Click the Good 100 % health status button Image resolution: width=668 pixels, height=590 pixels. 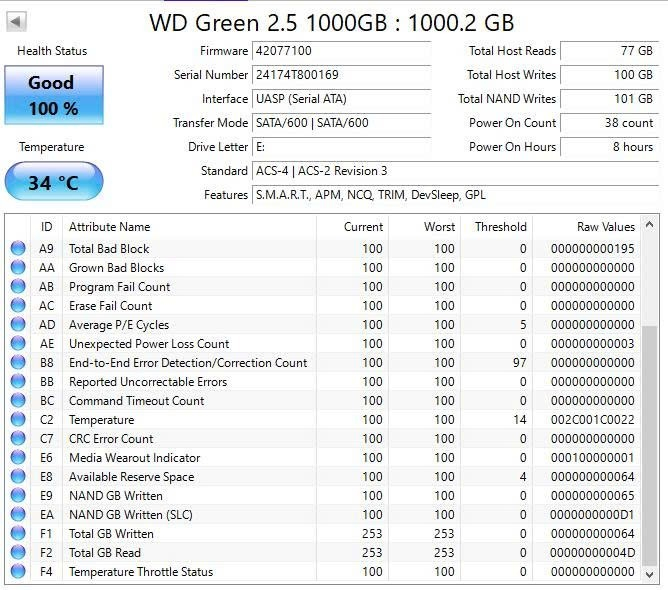point(54,95)
